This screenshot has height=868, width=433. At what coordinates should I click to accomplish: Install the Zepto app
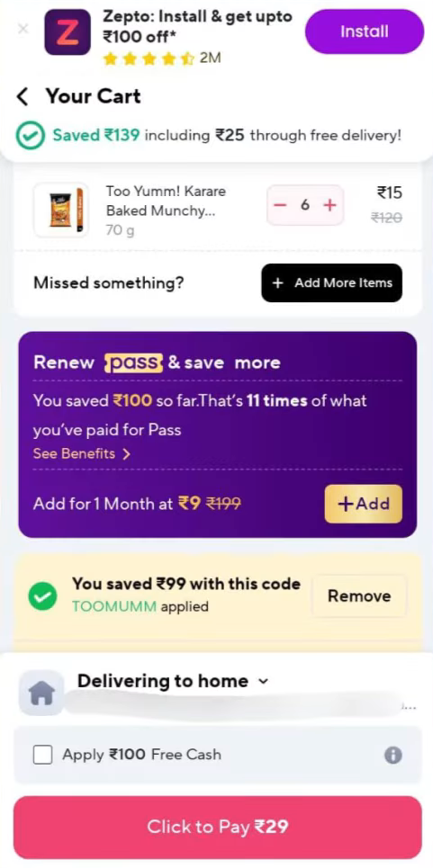pyautogui.click(x=365, y=31)
